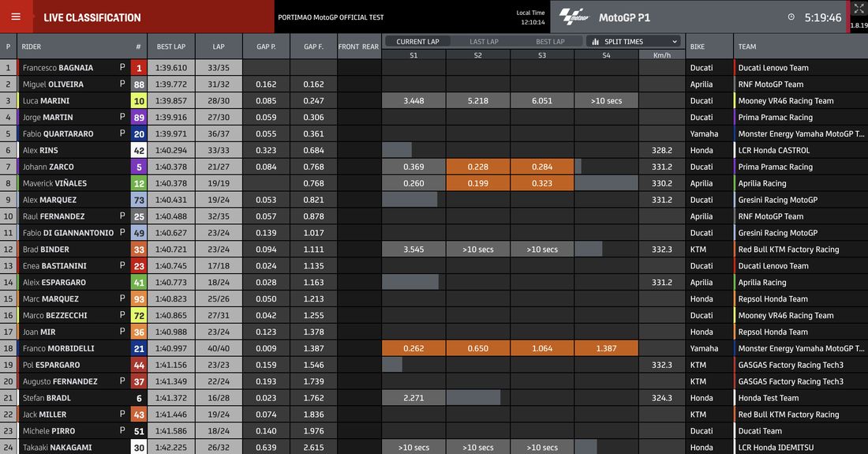
Task: Click Marini's S1 split 3.448
Action: tap(413, 101)
